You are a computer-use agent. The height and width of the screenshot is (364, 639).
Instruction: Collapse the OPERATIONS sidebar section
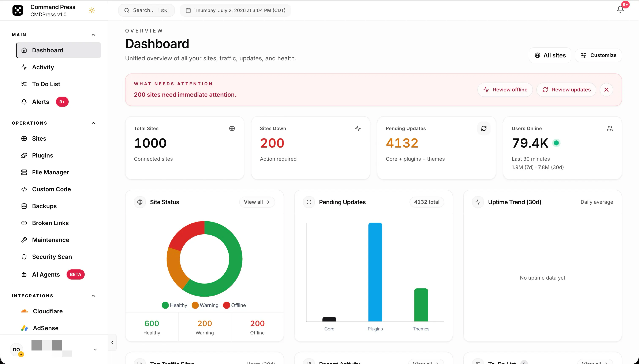click(93, 123)
